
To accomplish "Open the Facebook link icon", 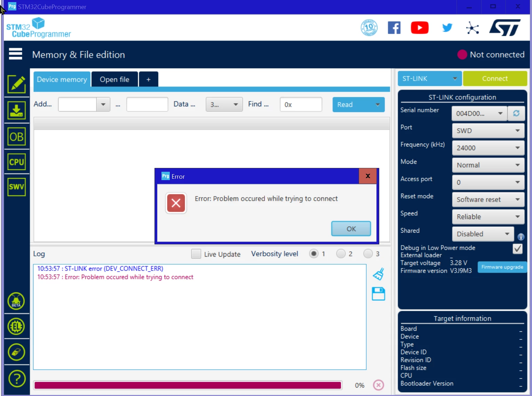I will click(x=394, y=28).
